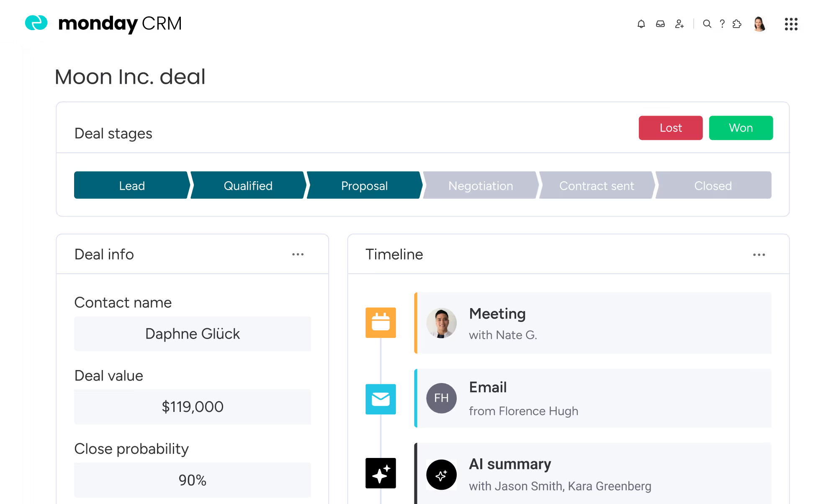Screen dimensions: 818x504
Task: Open the notifications bell
Action: (641, 24)
